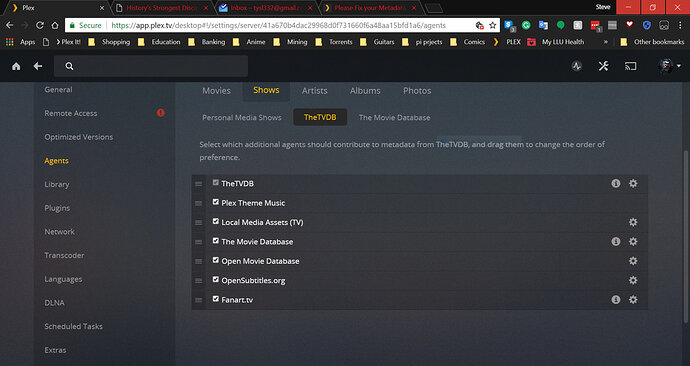Open the user avatar account menu
690x366 pixels.
point(669,66)
